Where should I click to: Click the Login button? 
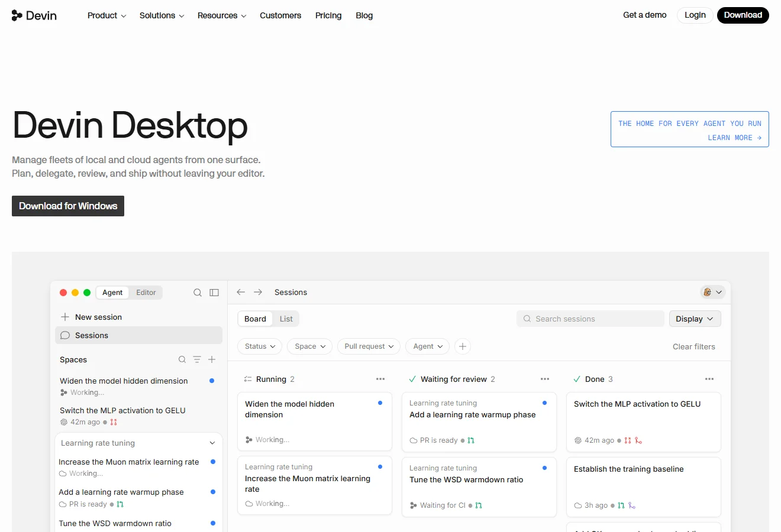click(695, 15)
